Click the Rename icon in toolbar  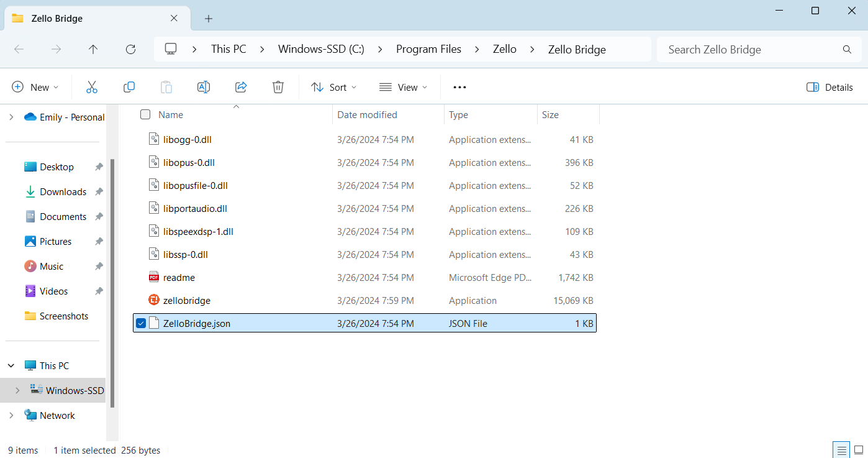coord(204,87)
